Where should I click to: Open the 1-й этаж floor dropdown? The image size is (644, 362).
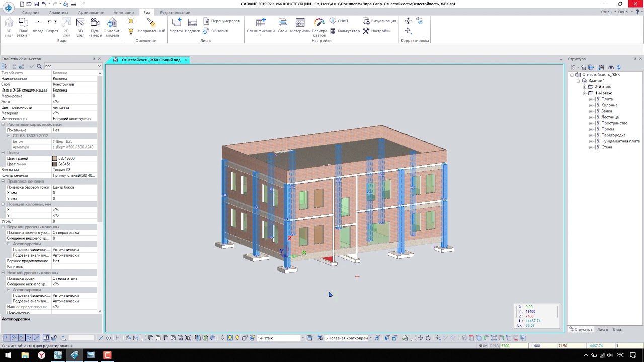click(x=302, y=338)
